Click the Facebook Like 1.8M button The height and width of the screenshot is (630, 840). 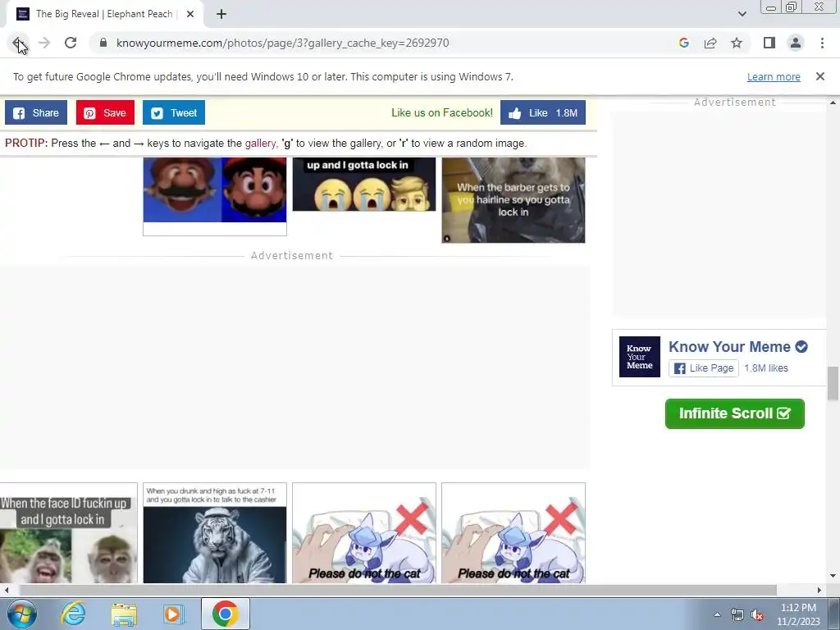coord(543,112)
